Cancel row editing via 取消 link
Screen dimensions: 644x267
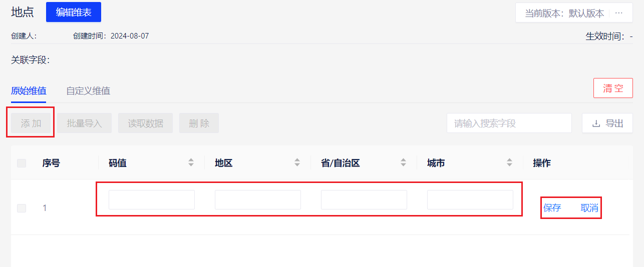589,208
